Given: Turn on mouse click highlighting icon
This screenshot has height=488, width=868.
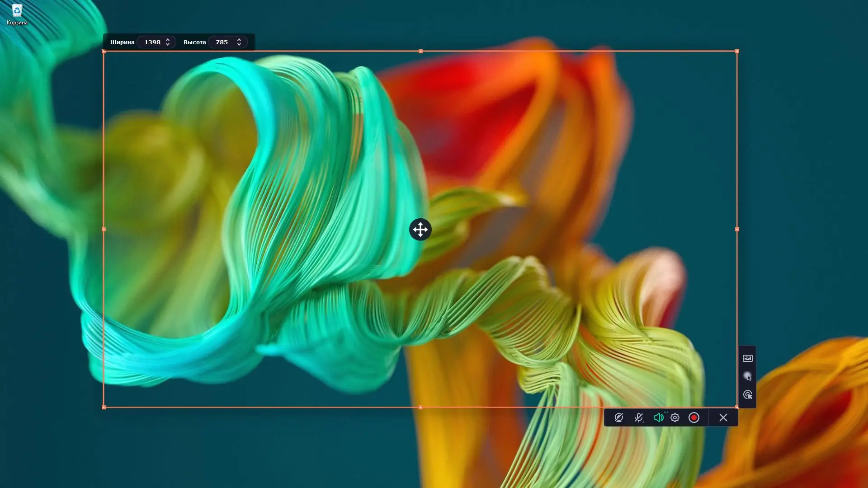Looking at the screenshot, I should [748, 395].
